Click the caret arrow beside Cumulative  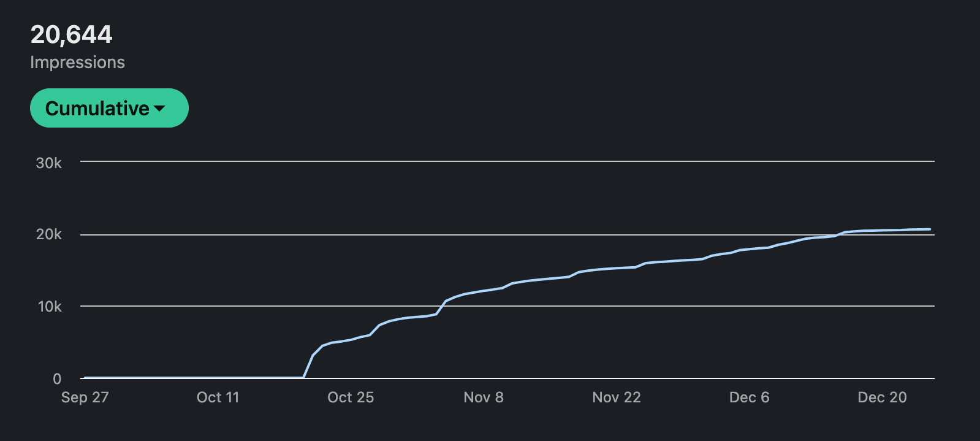(160, 109)
